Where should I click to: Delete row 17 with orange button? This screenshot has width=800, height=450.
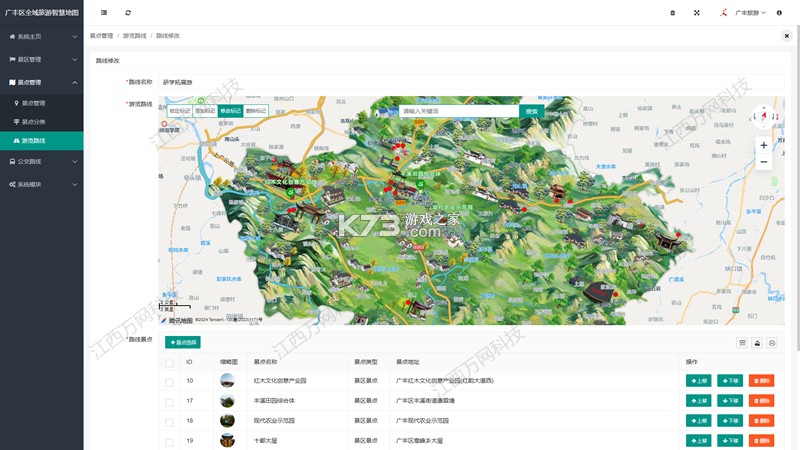click(761, 401)
